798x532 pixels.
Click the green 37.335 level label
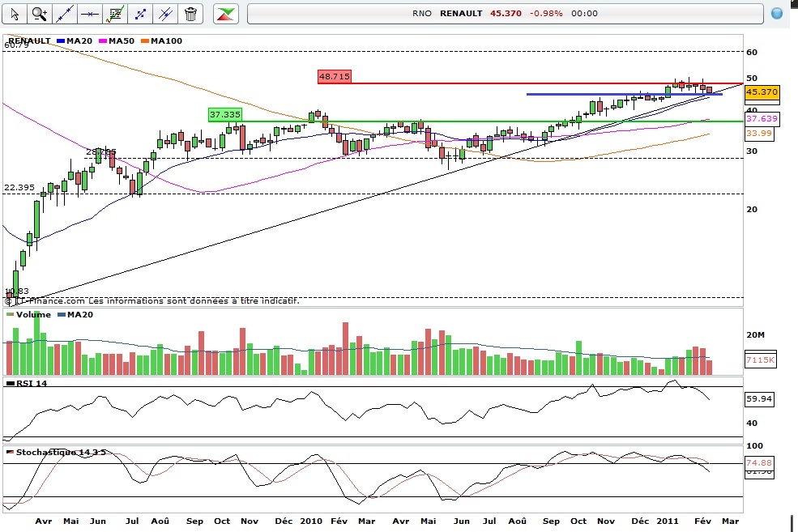(225, 115)
